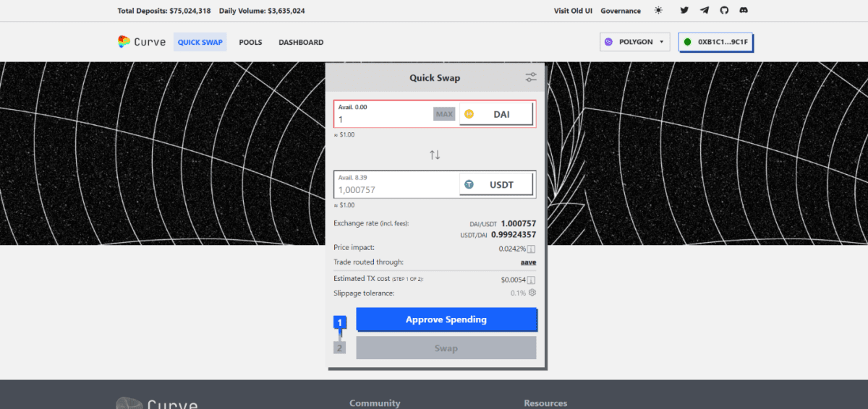Click the USDT/DAI rate value 0.99924357

coord(514,235)
